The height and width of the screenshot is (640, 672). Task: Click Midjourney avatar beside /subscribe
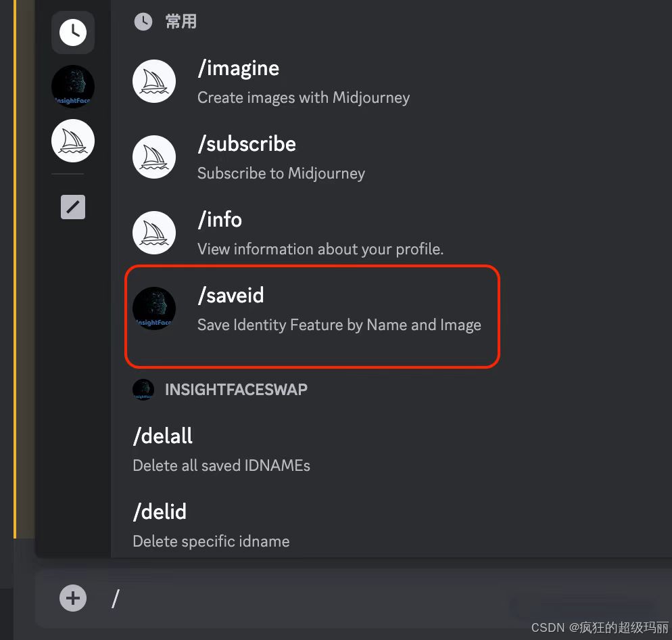click(154, 158)
